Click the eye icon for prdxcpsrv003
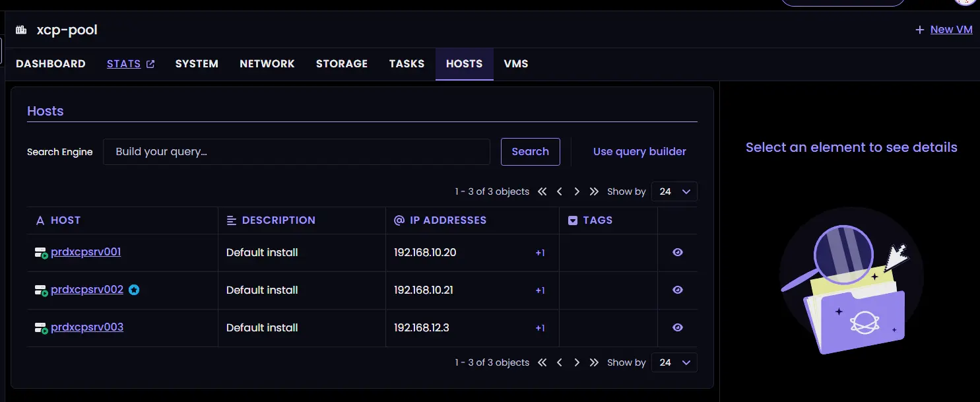Image resolution: width=980 pixels, height=402 pixels. (677, 327)
